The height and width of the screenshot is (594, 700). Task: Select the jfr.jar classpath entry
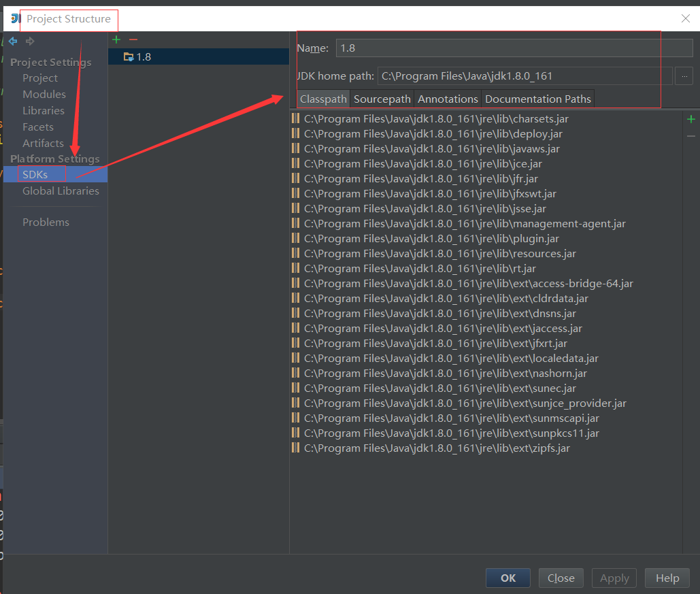point(421,179)
